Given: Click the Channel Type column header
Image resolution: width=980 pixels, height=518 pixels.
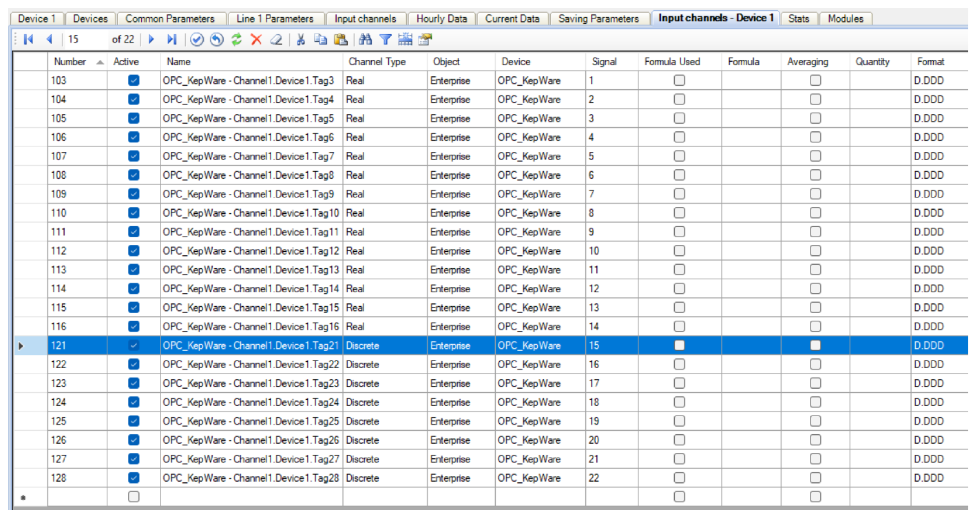Looking at the screenshot, I should coord(377,61).
